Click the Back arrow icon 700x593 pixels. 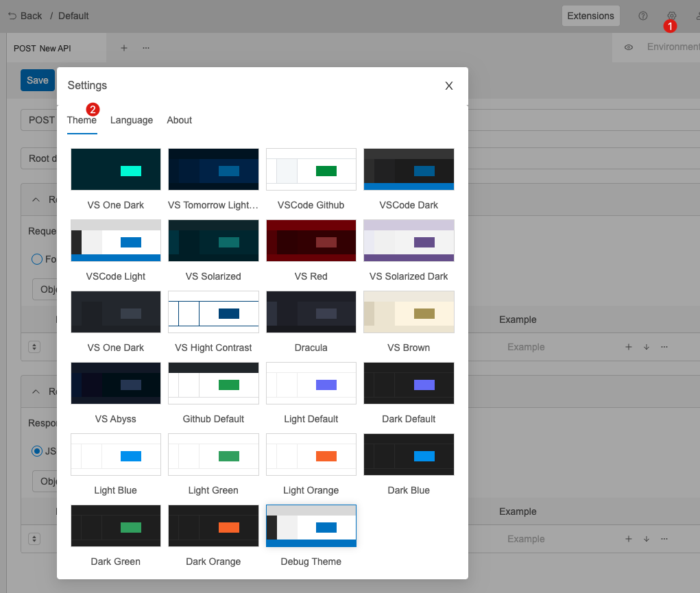(x=12, y=16)
